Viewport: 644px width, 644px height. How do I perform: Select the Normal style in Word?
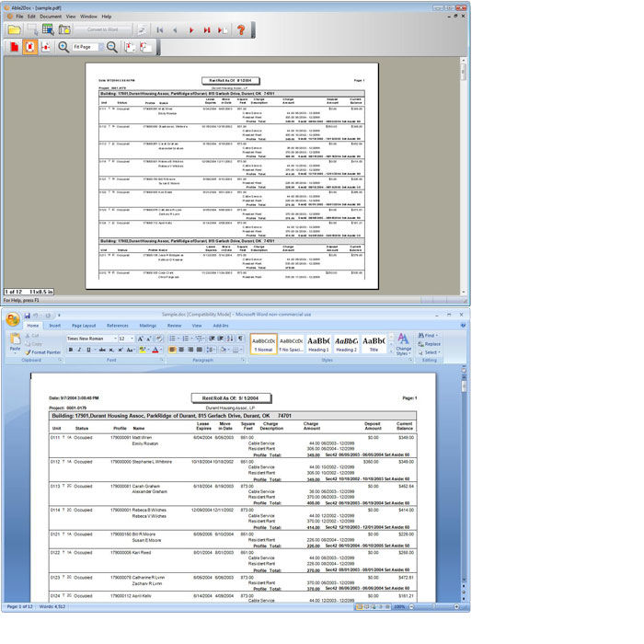[263, 344]
